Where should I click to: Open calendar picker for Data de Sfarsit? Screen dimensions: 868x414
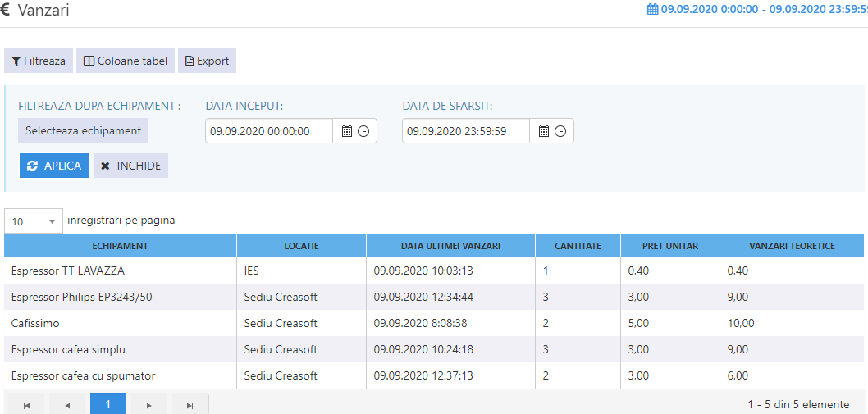[x=544, y=131]
